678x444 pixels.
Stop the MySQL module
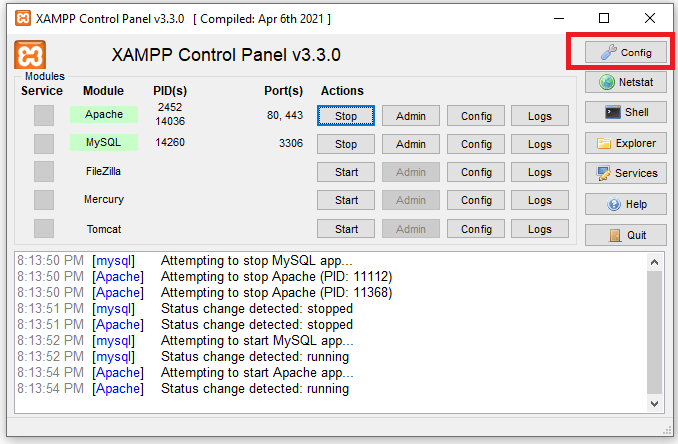346,144
